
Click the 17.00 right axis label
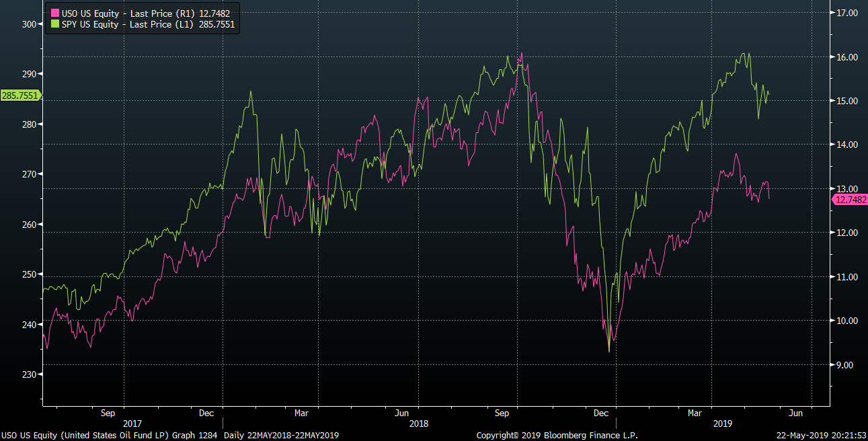[846, 13]
